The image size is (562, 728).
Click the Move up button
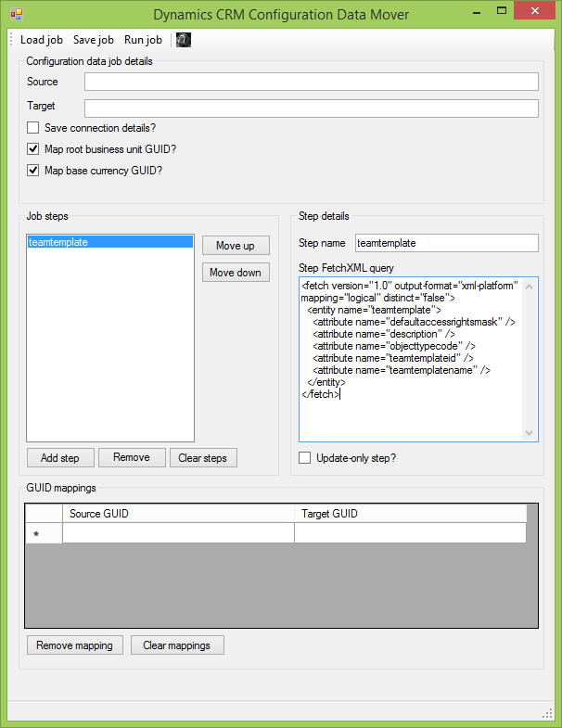click(236, 246)
